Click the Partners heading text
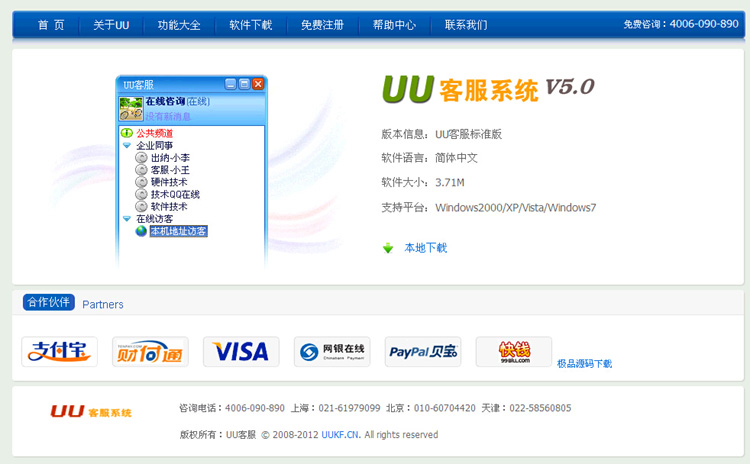The width and height of the screenshot is (750, 464). 103,304
